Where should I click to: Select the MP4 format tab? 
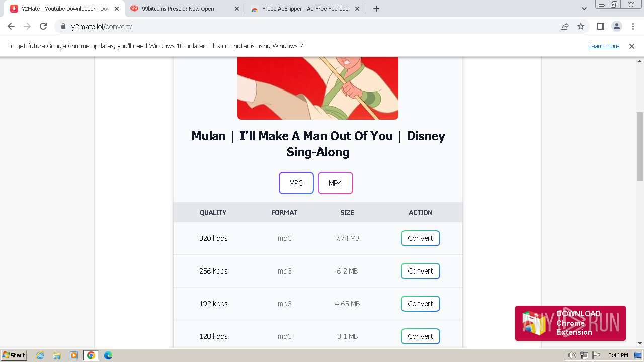[336, 183]
